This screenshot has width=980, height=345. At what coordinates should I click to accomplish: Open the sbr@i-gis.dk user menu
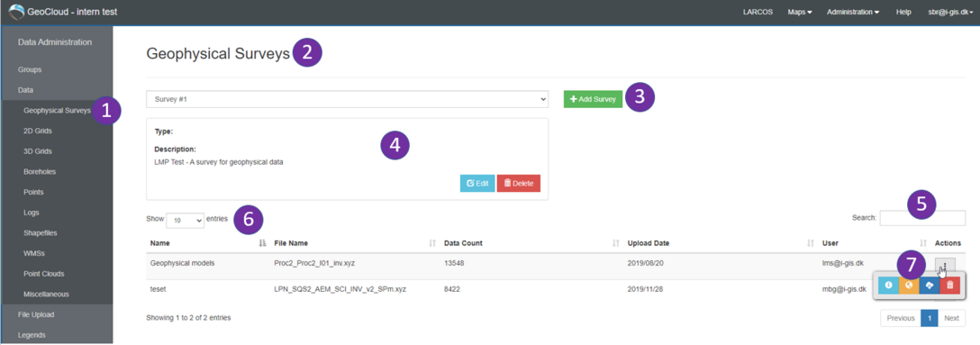click(952, 12)
